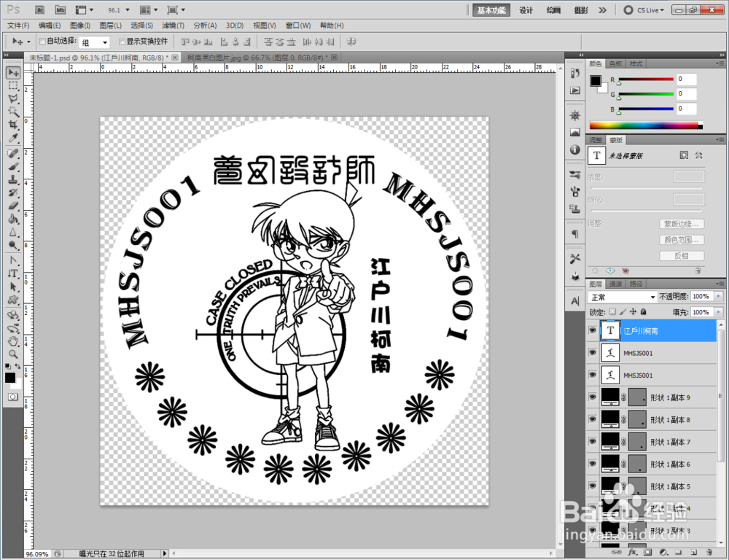This screenshot has width=729, height=560.
Task: Click the foreground color swatch in Color panel
Action: (595, 81)
